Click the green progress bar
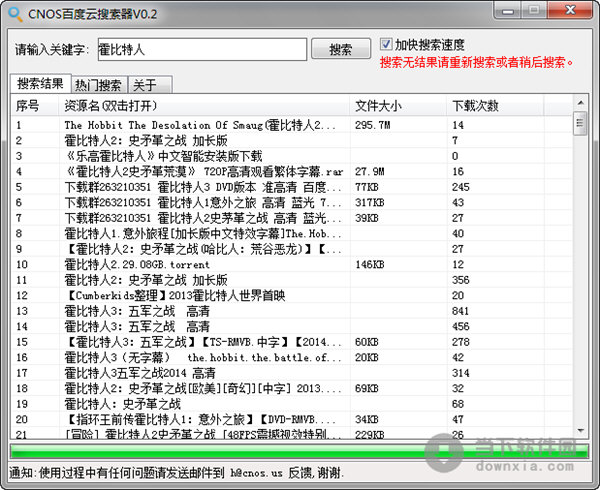The width and height of the screenshot is (600, 490). tap(299, 451)
